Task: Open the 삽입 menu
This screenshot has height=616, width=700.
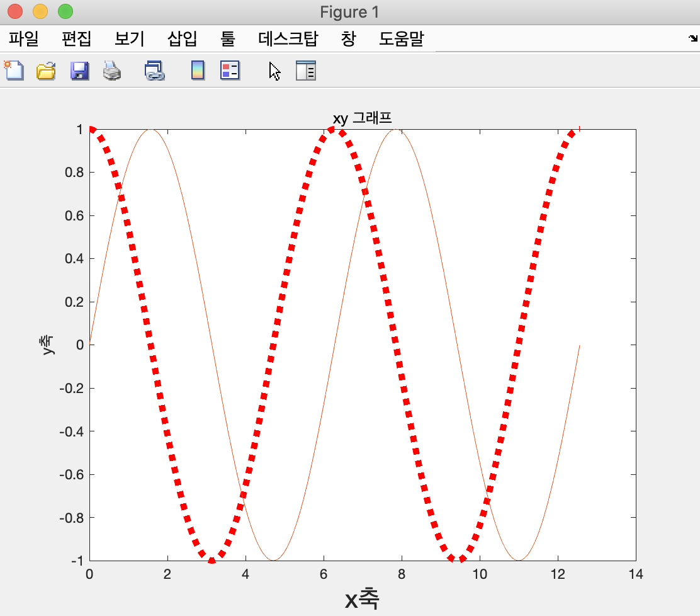Action: (182, 38)
